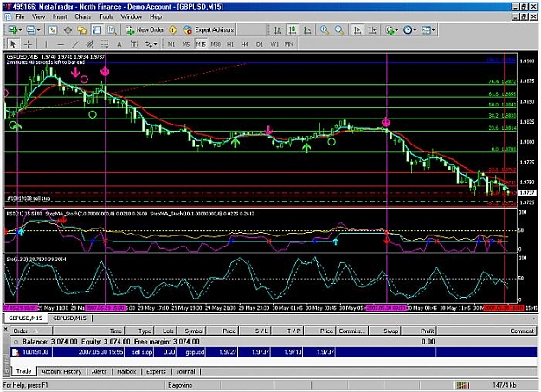Switch timeframe to D1
541x392 pixels.
(x=260, y=44)
